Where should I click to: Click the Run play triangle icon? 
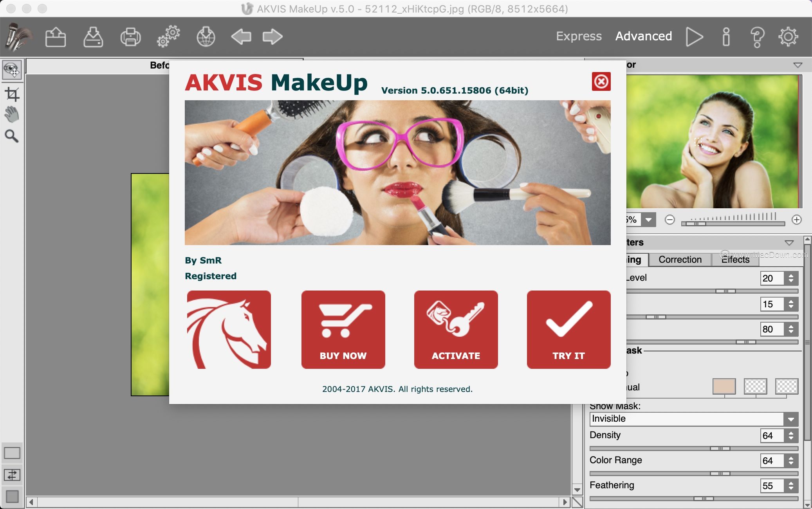(x=695, y=37)
